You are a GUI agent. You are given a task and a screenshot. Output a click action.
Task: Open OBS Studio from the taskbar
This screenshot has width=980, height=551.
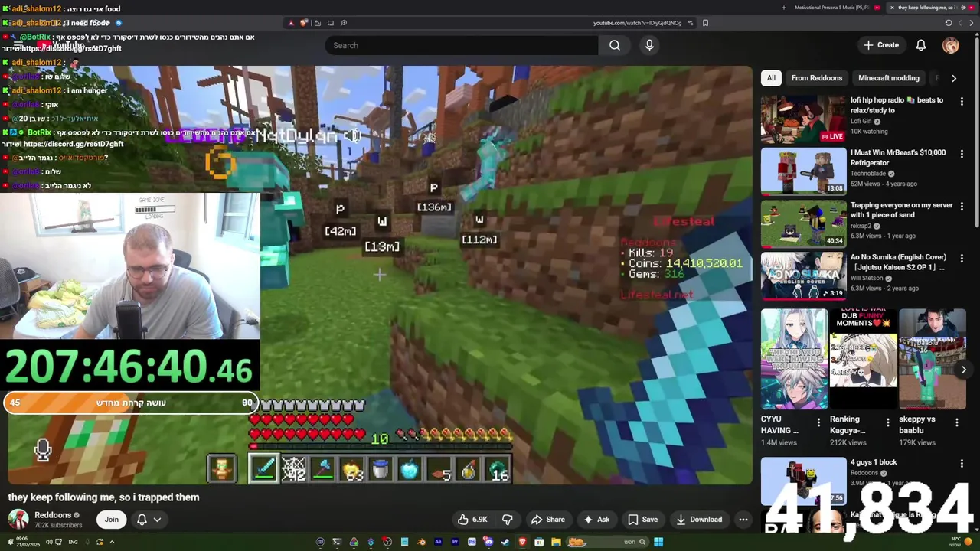pyautogui.click(x=387, y=542)
